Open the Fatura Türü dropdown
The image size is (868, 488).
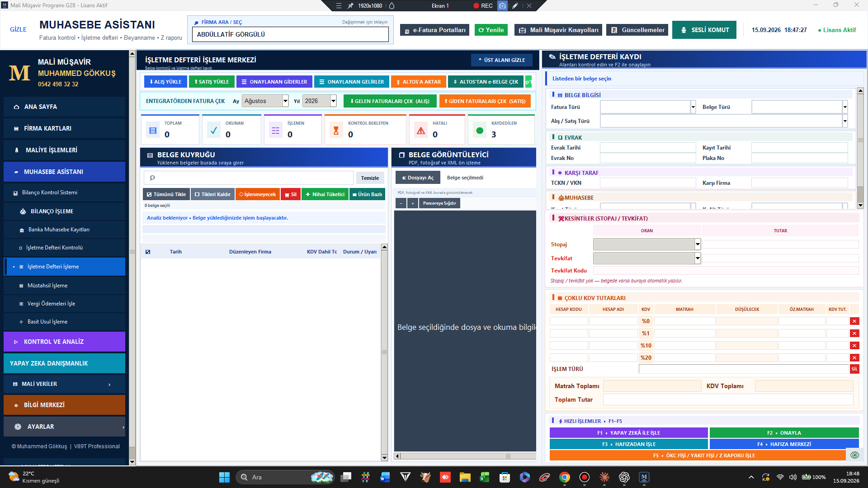click(647, 107)
